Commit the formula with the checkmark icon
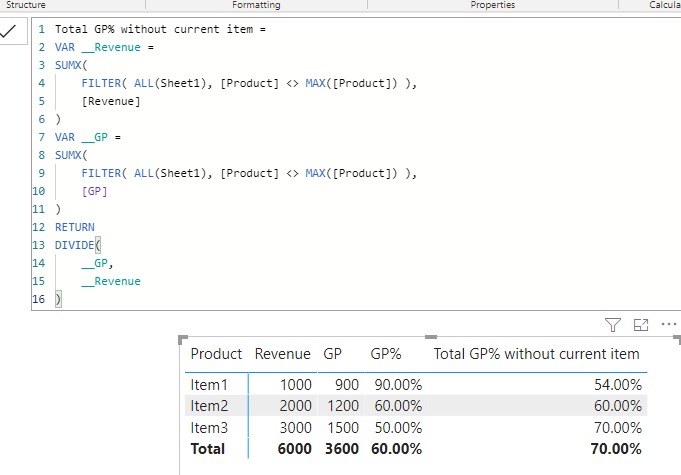Image resolution: width=681 pixels, height=475 pixels. click(x=9, y=31)
